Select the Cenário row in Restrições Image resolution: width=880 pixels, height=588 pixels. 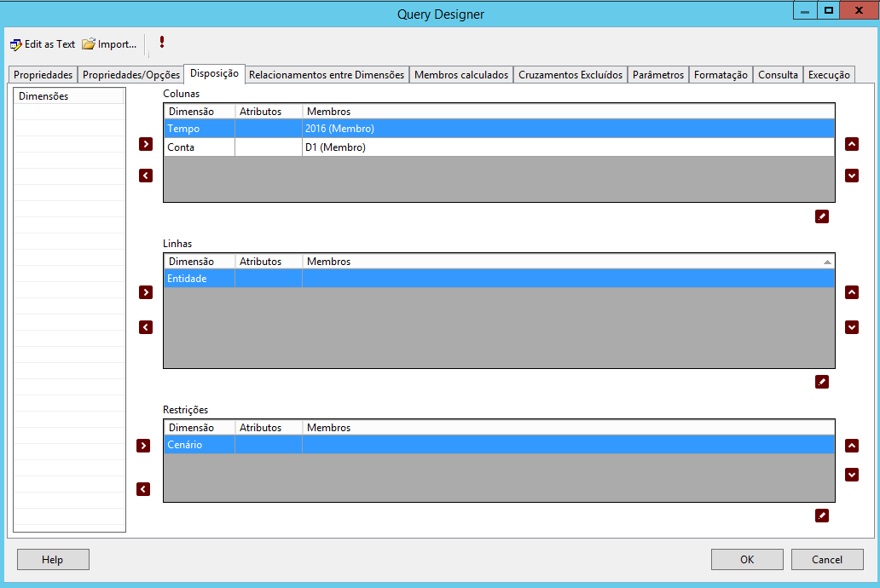click(499, 444)
